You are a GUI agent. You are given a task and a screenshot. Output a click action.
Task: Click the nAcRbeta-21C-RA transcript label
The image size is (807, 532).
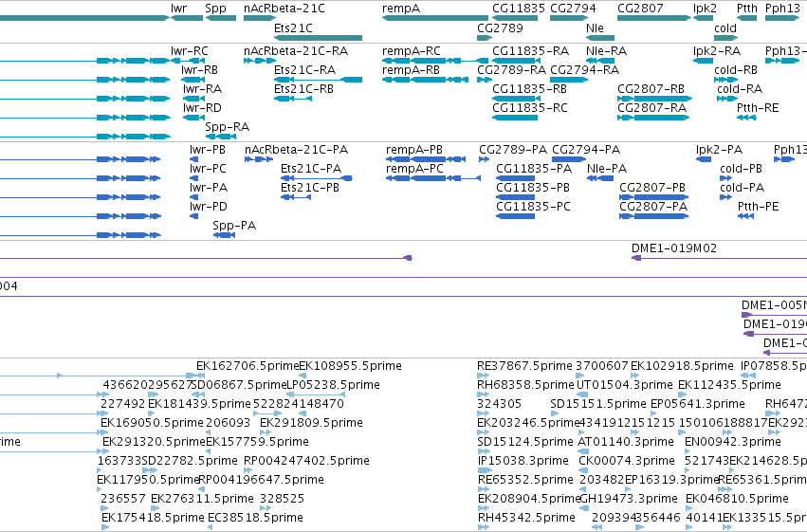[296, 51]
